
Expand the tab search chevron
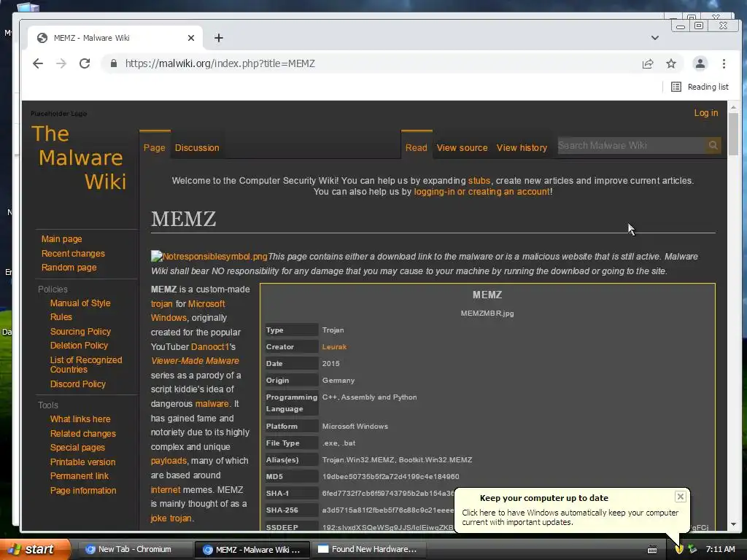pos(655,38)
